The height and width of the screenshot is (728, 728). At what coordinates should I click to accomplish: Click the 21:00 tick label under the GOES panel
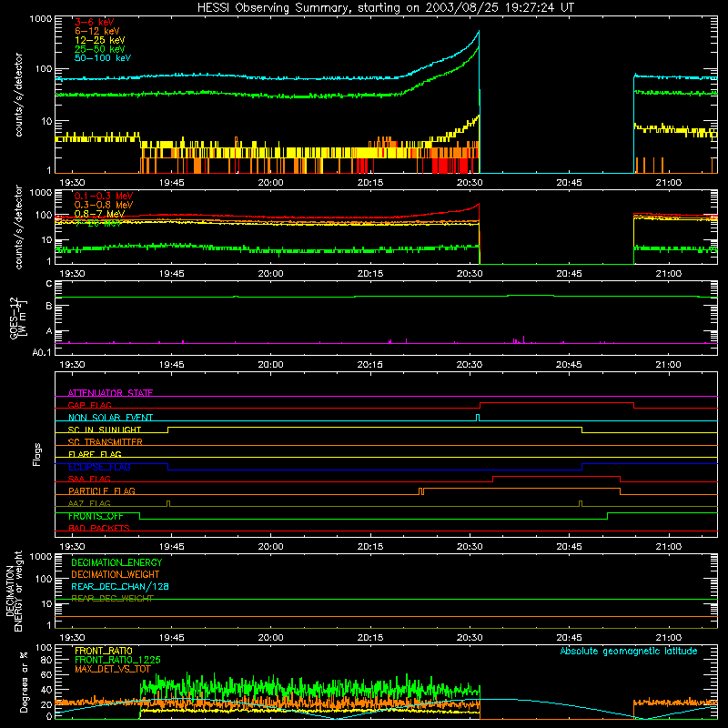(668, 365)
